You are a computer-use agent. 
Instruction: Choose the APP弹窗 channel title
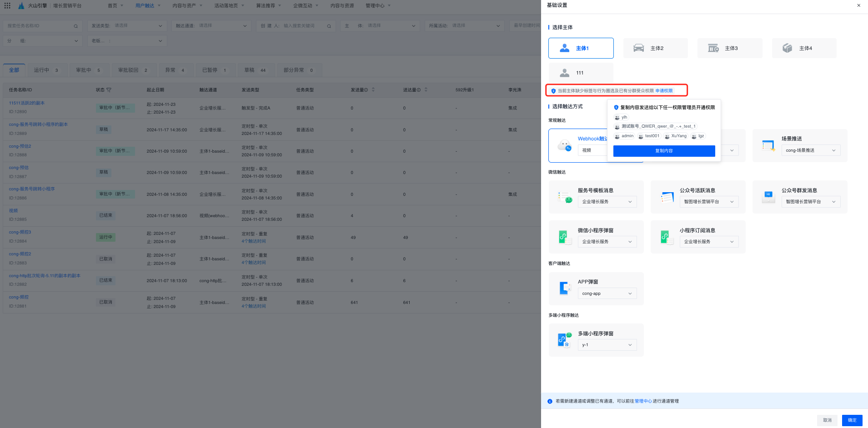(x=588, y=282)
